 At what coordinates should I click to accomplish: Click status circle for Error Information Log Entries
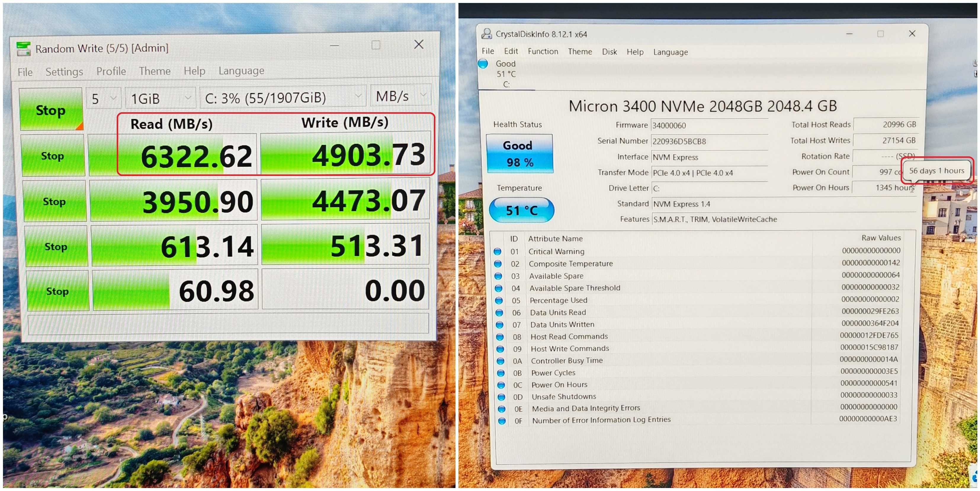click(x=502, y=421)
